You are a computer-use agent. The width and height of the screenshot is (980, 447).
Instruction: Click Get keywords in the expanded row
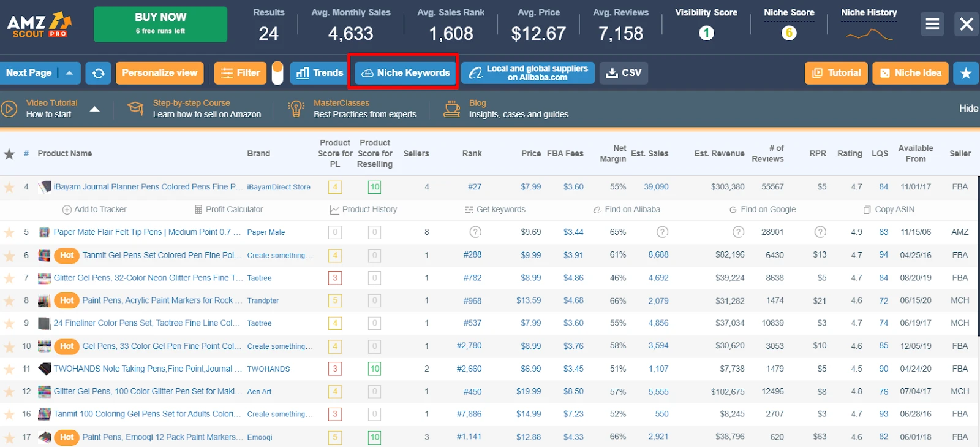pyautogui.click(x=495, y=210)
